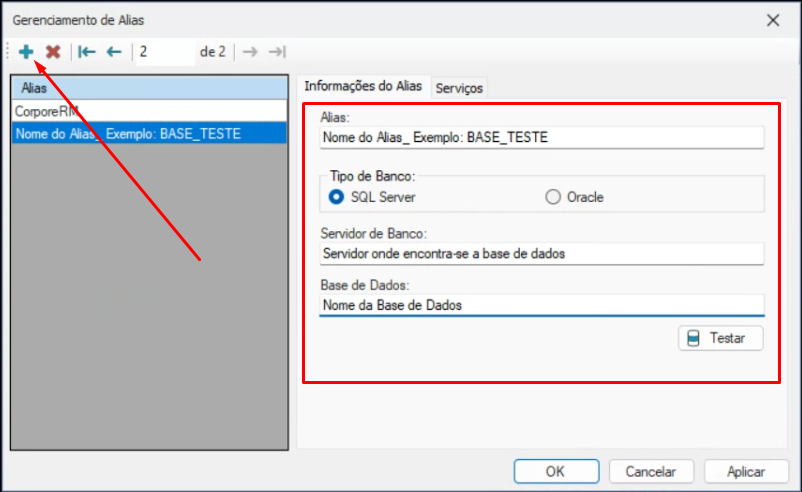This screenshot has width=802, height=492.
Task: Focus the Alias name input field
Action: (x=542, y=137)
